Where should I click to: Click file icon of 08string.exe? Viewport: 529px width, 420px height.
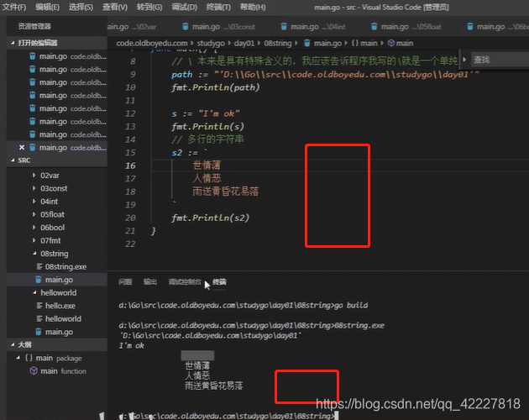pyautogui.click(x=39, y=267)
